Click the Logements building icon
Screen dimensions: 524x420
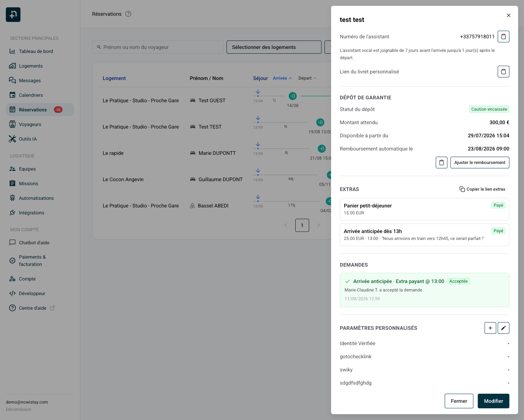click(x=12, y=66)
